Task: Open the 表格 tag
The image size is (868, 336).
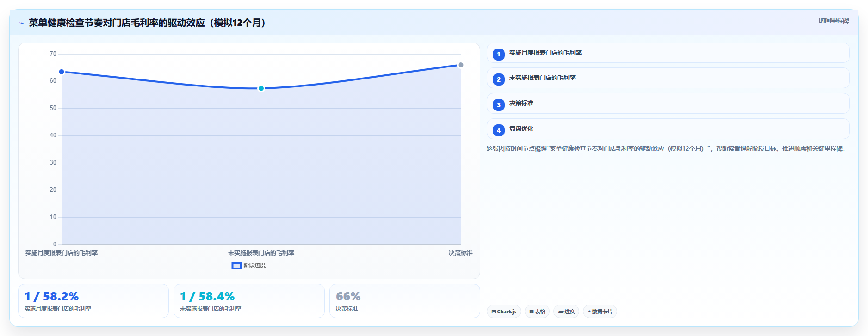Action: tap(537, 312)
